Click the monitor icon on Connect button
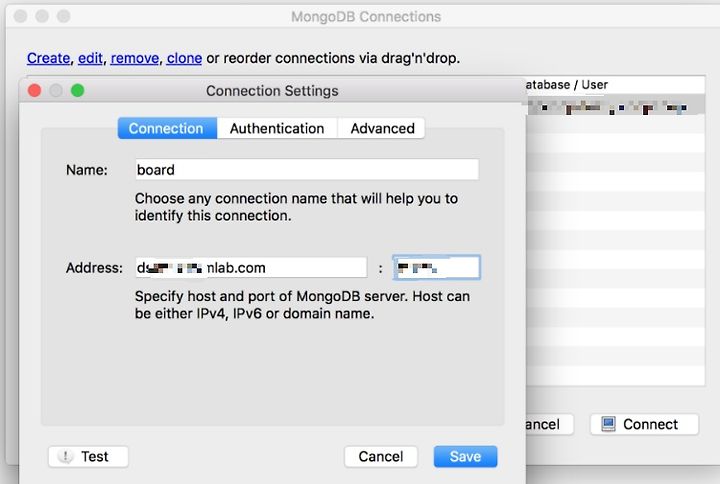This screenshot has height=484, width=720. tap(608, 424)
